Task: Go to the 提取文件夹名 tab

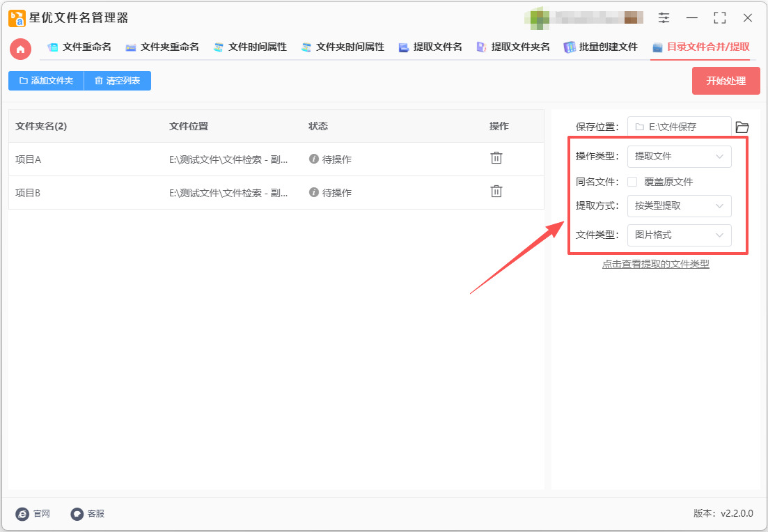Action: (x=513, y=47)
